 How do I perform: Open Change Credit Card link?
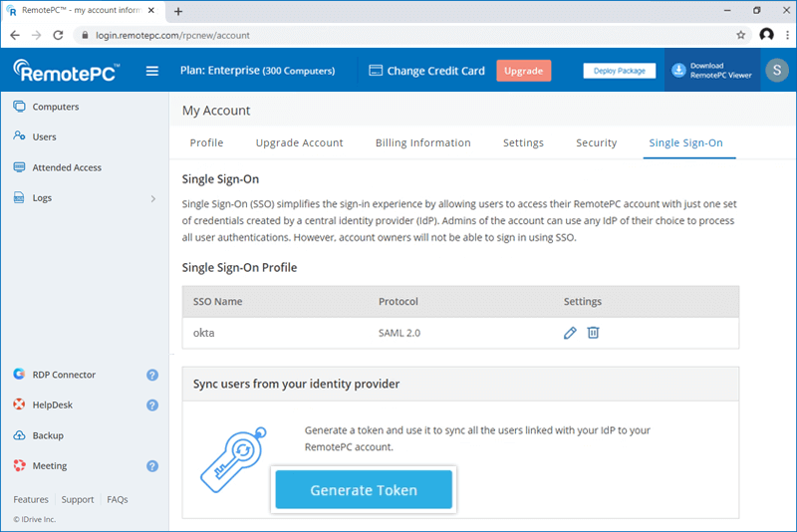click(x=426, y=71)
